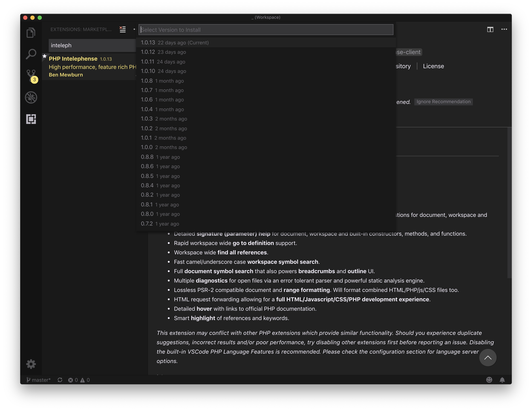
Task: Click Ignore Recommendation button
Action: [x=443, y=102]
